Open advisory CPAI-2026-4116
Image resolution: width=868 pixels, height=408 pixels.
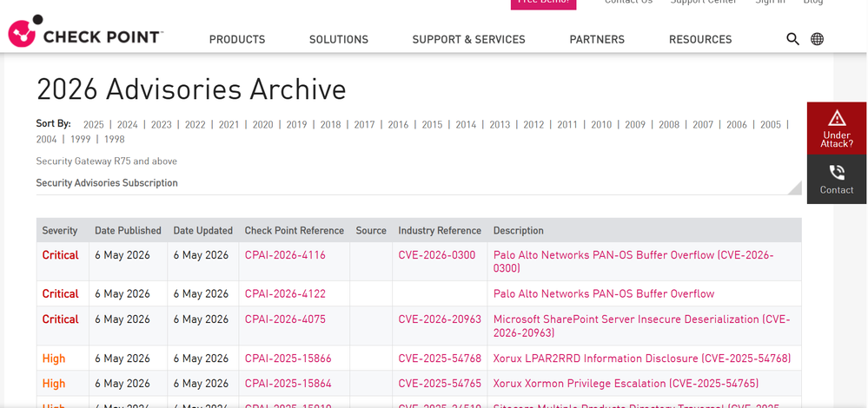(x=285, y=255)
